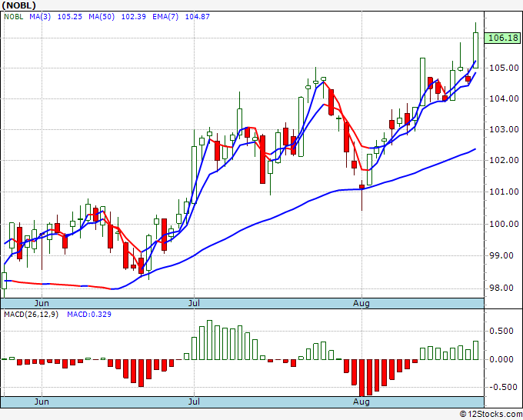Select the EMA(7) legend label

tap(165, 17)
